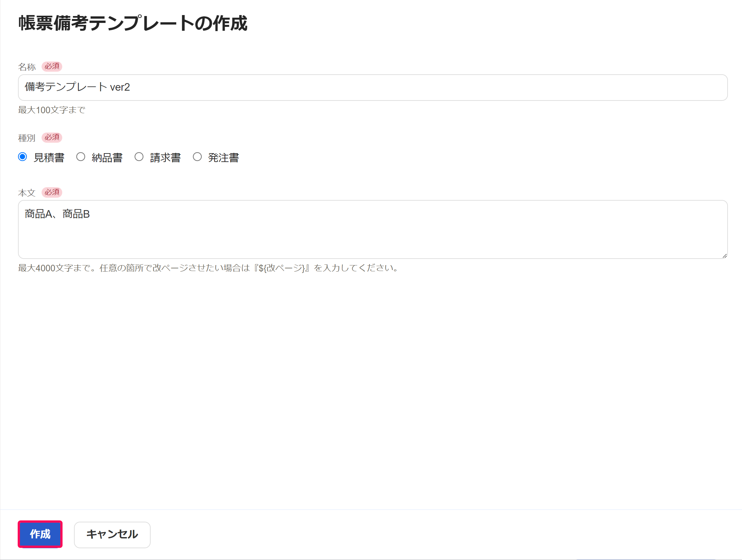Click the textarea resize handle corner
The height and width of the screenshot is (560, 742).
click(724, 256)
